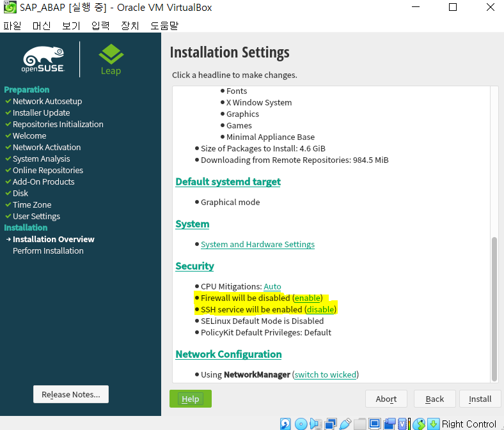504x430 pixels.
Task: Click Add-On Products step in sidebar
Action: 43,181
